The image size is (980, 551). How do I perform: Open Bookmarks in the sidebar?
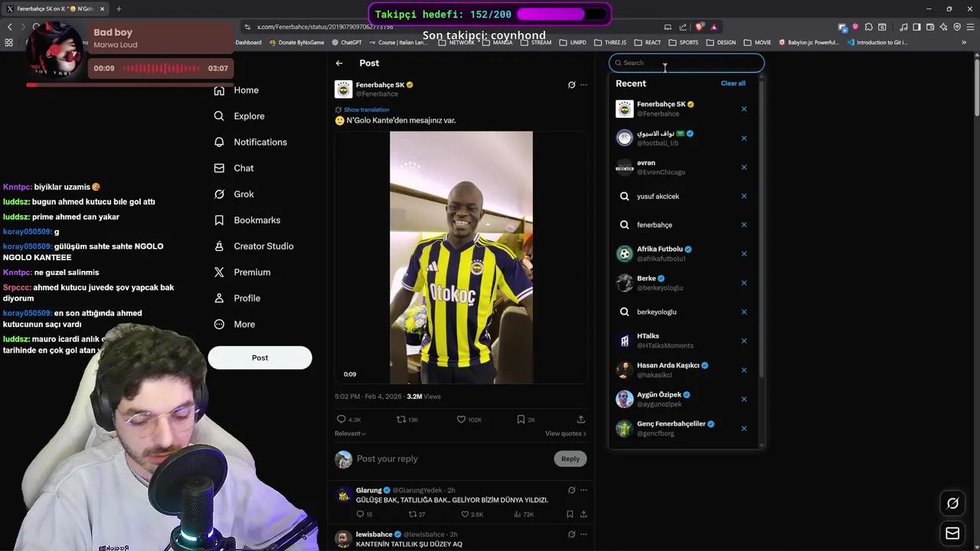(247, 220)
